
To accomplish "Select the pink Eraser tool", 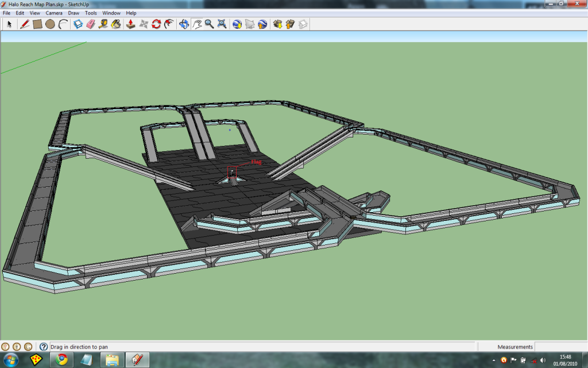I will click(x=90, y=24).
